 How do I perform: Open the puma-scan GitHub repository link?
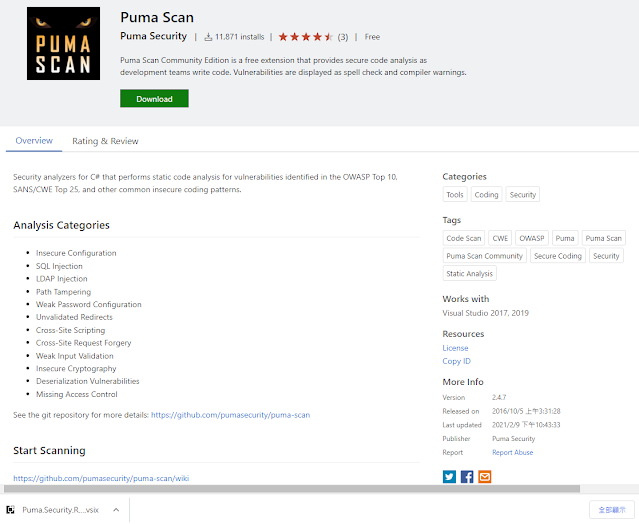[230, 415]
